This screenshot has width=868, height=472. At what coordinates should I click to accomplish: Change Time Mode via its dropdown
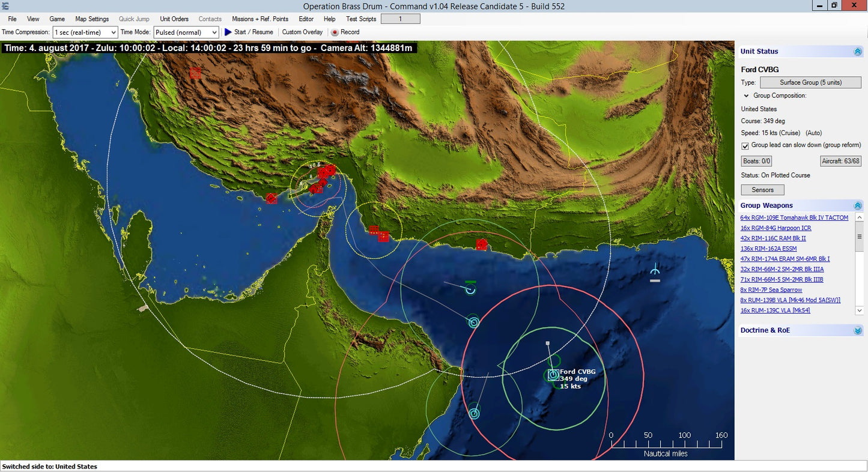[214, 32]
